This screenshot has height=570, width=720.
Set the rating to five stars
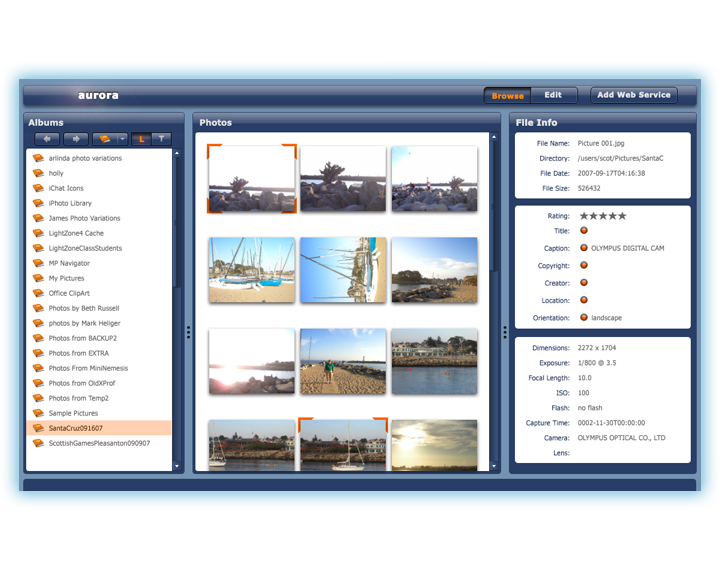[622, 215]
